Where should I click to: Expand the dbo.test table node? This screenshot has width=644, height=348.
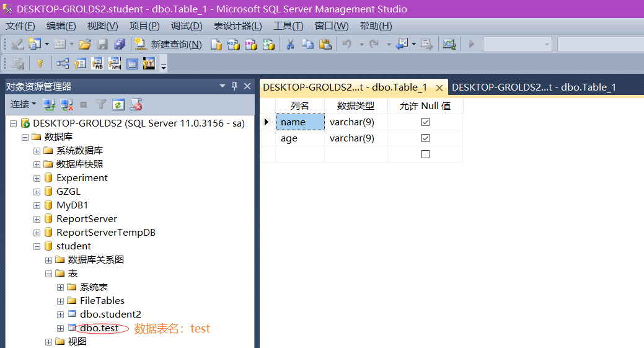pyautogui.click(x=60, y=328)
